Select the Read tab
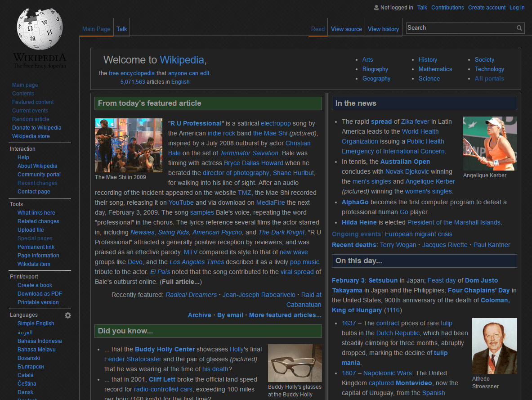 [318, 28]
